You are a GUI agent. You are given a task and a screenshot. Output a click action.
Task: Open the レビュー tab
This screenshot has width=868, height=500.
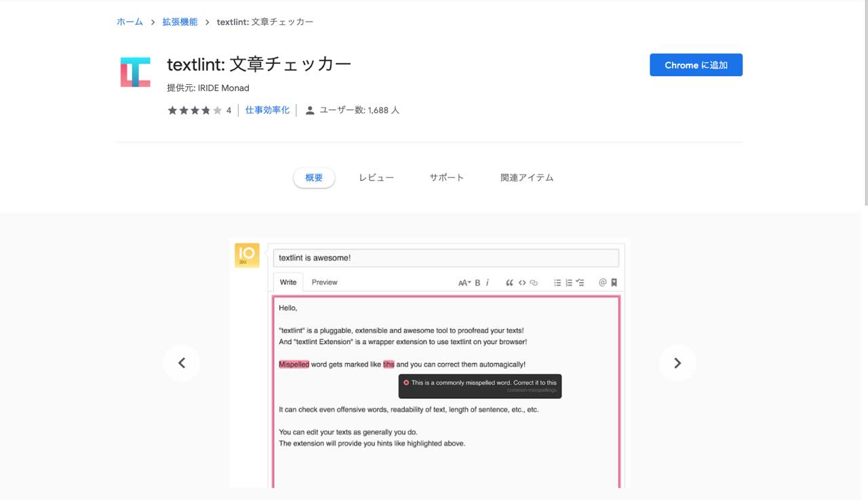pos(376,177)
